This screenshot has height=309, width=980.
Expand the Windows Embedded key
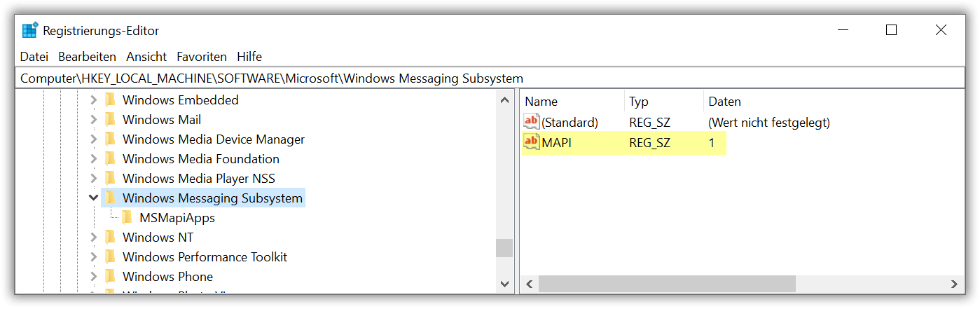[94, 99]
